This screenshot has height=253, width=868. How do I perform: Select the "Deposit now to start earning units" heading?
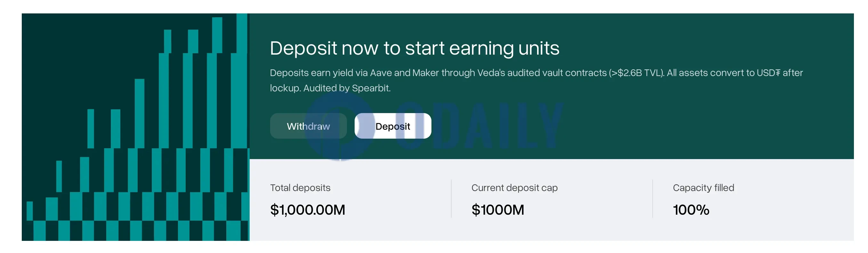point(414,49)
